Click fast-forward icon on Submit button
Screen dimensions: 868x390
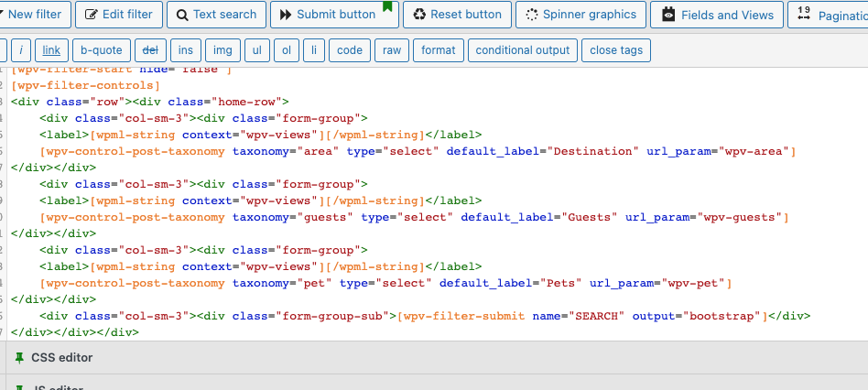(x=286, y=15)
